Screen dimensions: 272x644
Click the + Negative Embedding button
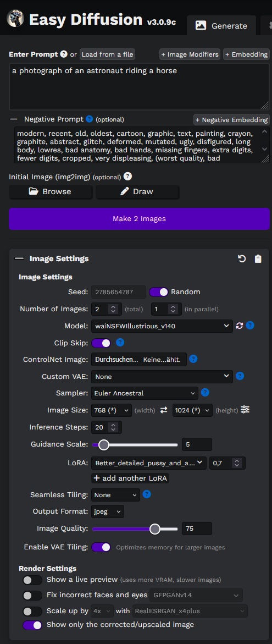click(x=231, y=119)
